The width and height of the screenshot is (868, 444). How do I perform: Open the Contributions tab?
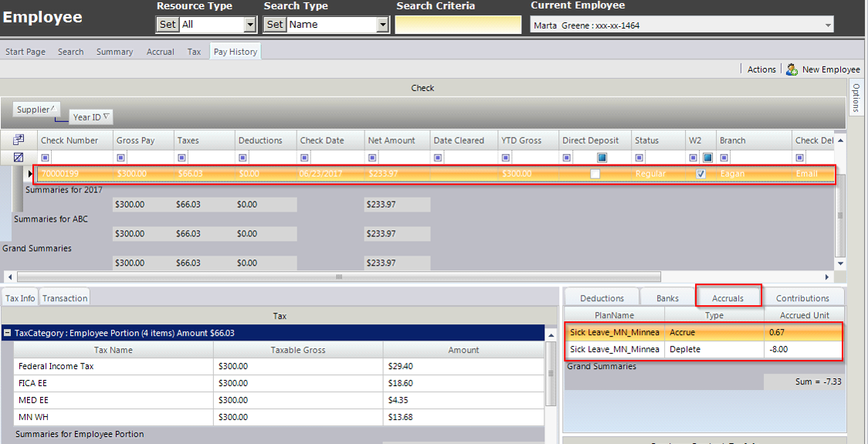pyautogui.click(x=802, y=298)
